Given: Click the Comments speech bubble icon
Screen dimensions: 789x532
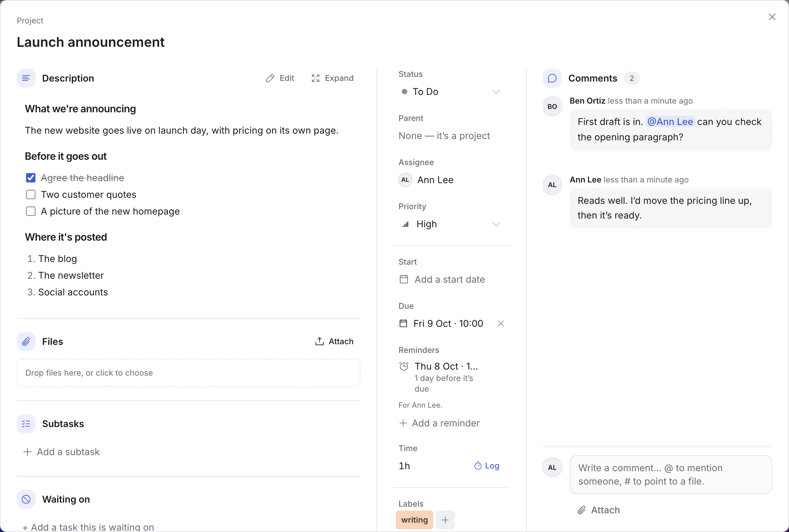Looking at the screenshot, I should pos(552,79).
